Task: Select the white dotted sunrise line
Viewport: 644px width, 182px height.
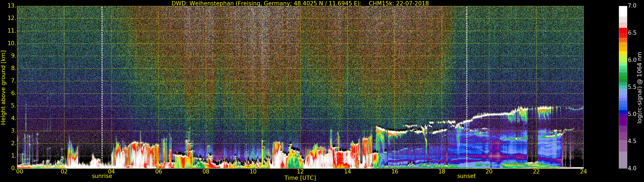Action: click(x=102, y=87)
